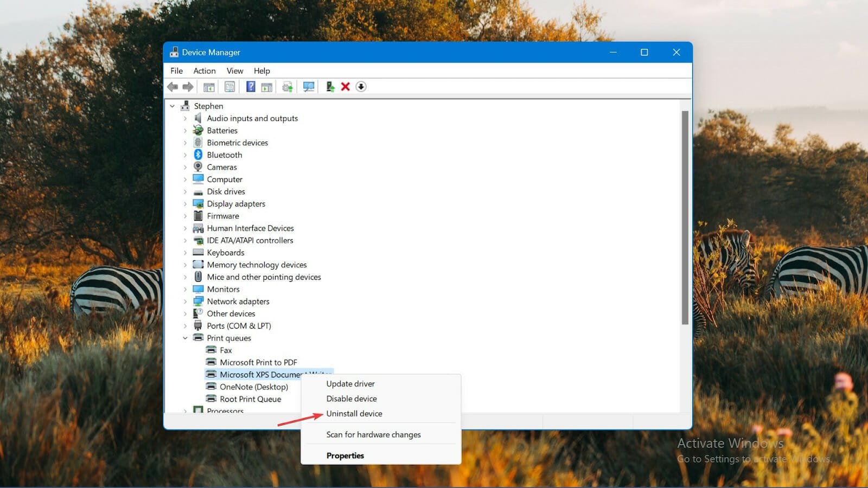Click the Biometric devices fingerprint icon
The height and width of the screenshot is (488, 868).
click(198, 143)
